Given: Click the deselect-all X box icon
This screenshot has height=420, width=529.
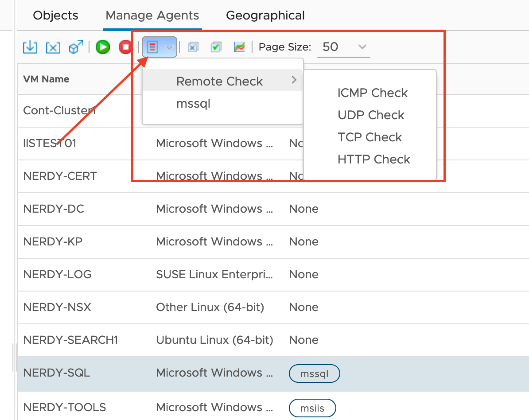Looking at the screenshot, I should pos(193,47).
